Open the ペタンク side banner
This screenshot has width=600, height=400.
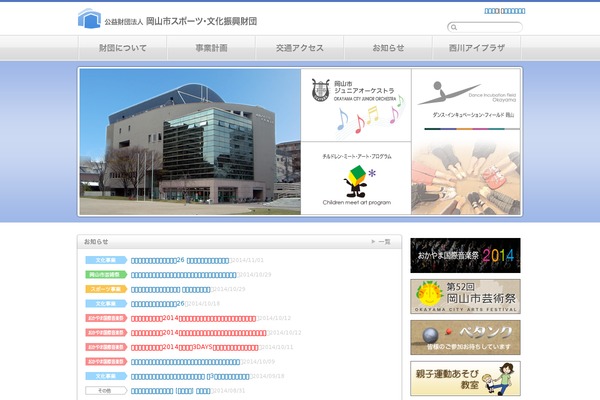[x=465, y=338]
